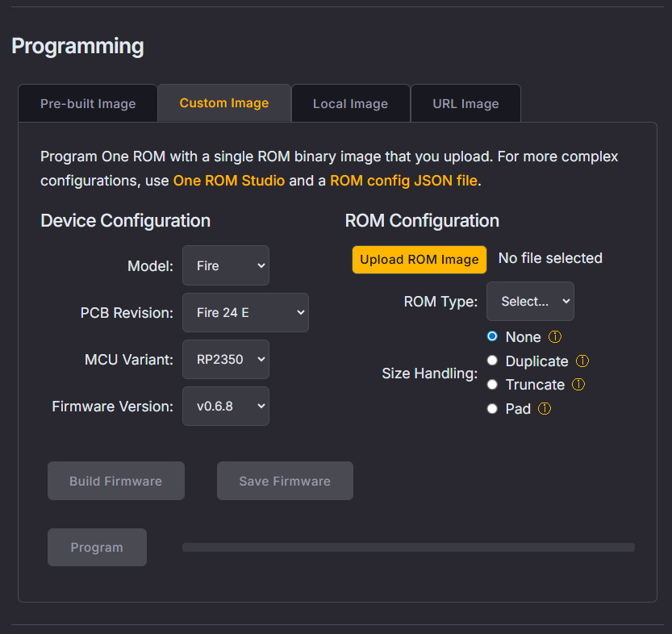Open the URL Image tab
672x634 pixels.
[x=465, y=103]
